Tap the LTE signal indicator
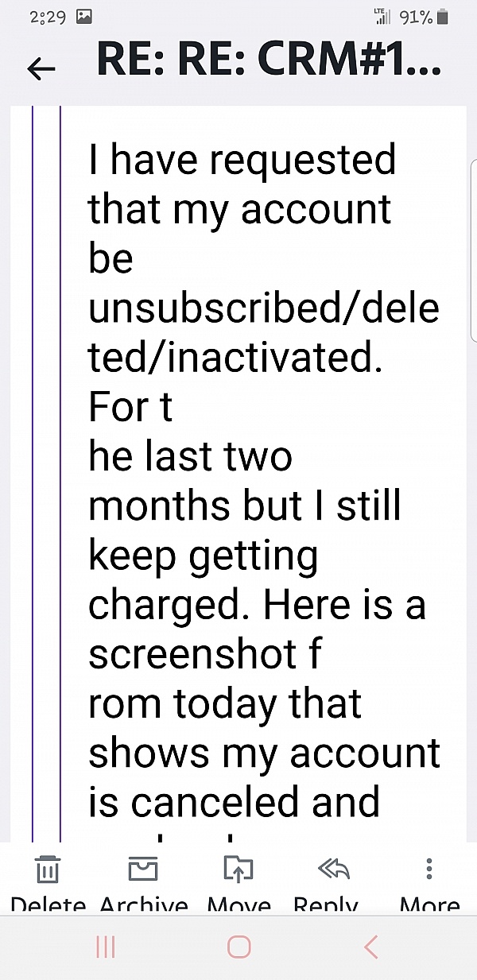 (x=382, y=16)
